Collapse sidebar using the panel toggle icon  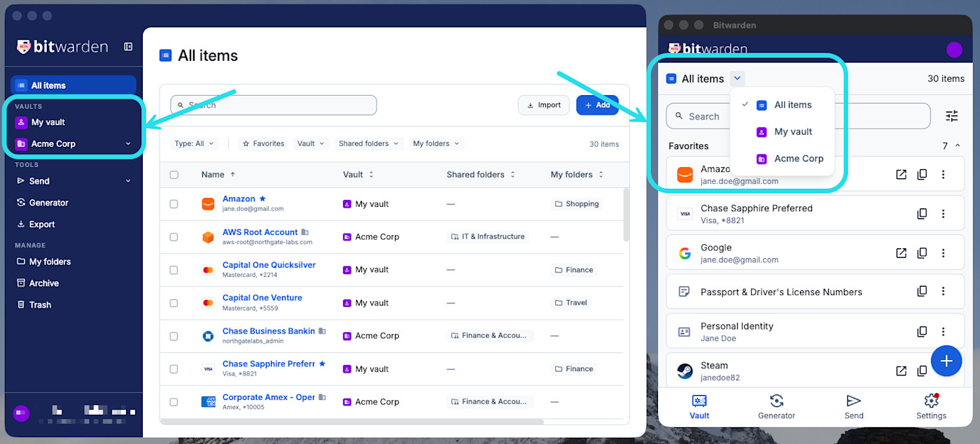point(128,47)
